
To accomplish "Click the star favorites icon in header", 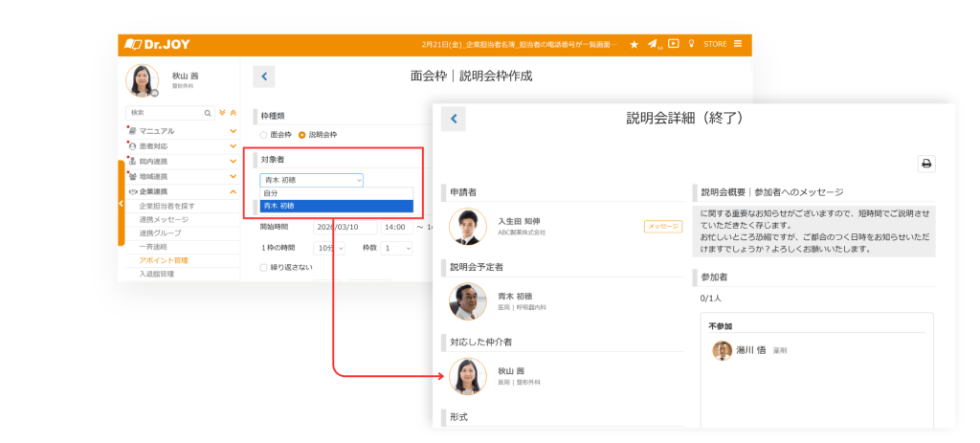I will (634, 44).
